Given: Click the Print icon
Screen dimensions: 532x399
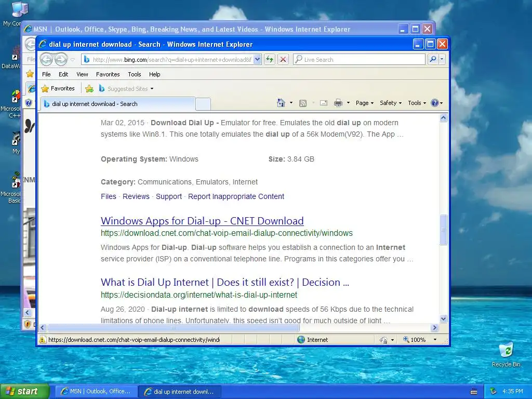Looking at the screenshot, I should coord(338,103).
